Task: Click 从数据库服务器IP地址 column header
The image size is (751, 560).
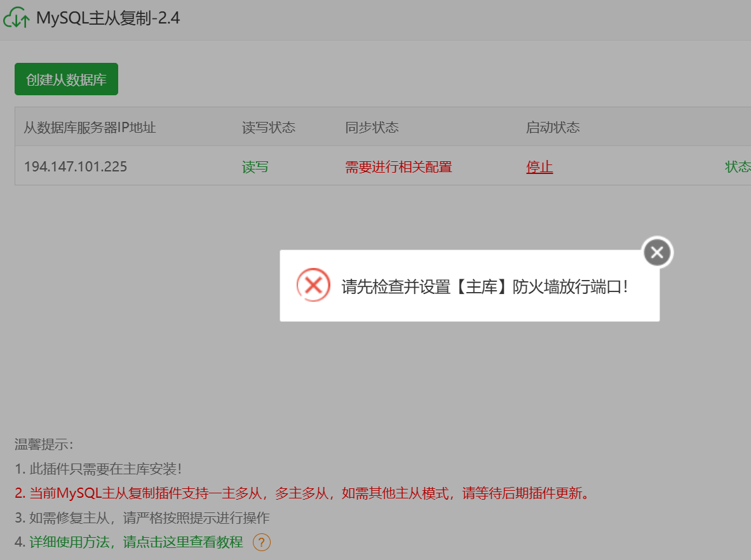Action: coord(90,128)
